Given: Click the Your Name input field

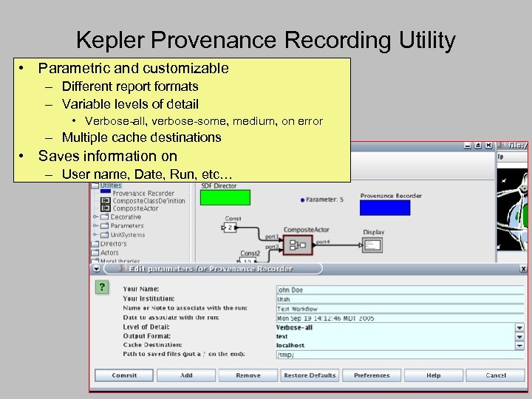Looking at the screenshot, I should (400, 290).
